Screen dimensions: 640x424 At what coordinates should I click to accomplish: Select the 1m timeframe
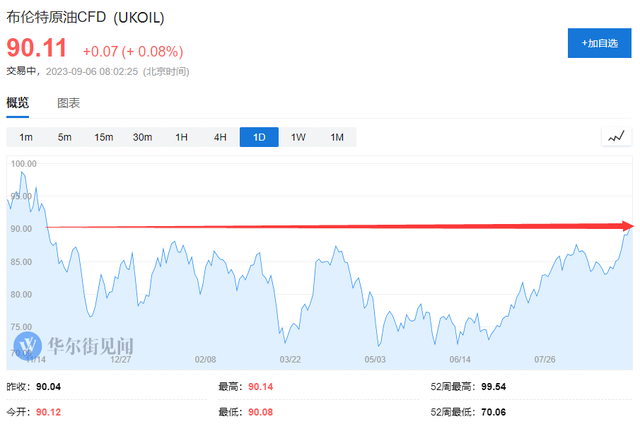tap(26, 137)
